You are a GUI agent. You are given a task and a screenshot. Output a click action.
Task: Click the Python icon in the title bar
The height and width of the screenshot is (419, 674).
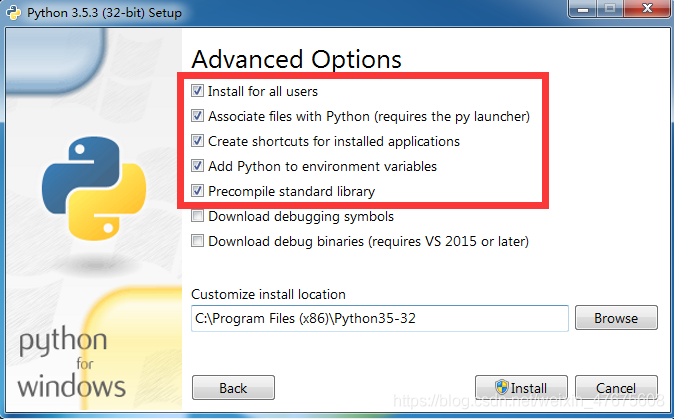tap(15, 13)
